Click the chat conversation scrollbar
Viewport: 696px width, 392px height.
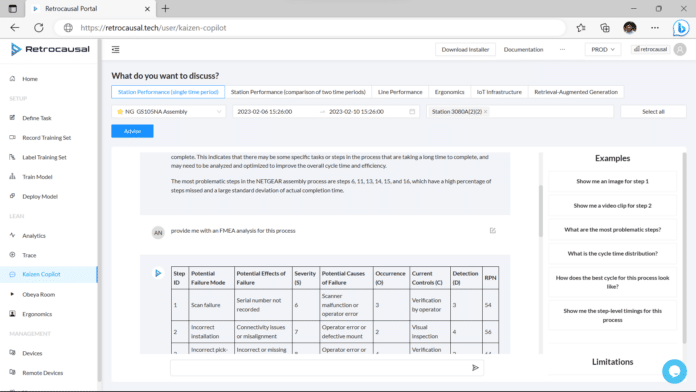coord(541,211)
